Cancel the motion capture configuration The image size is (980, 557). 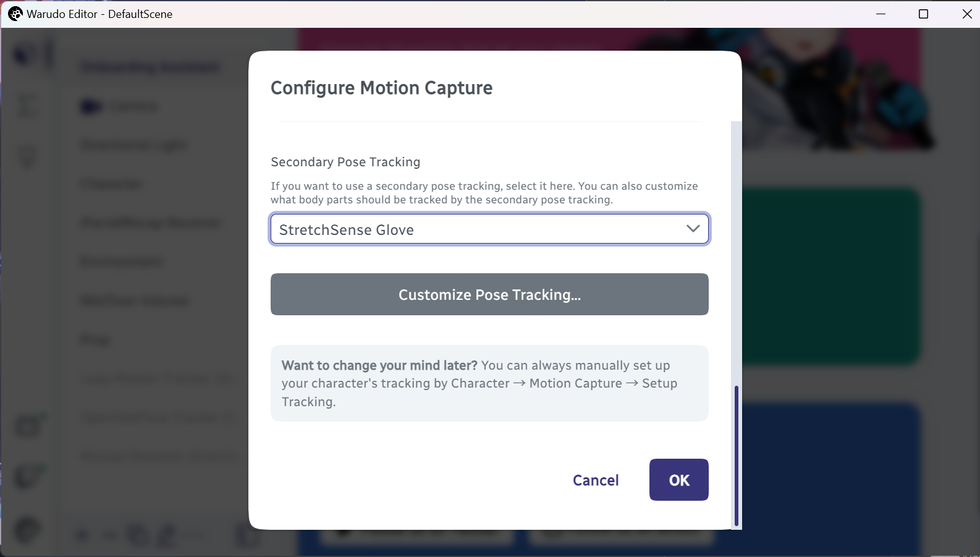pyautogui.click(x=596, y=480)
